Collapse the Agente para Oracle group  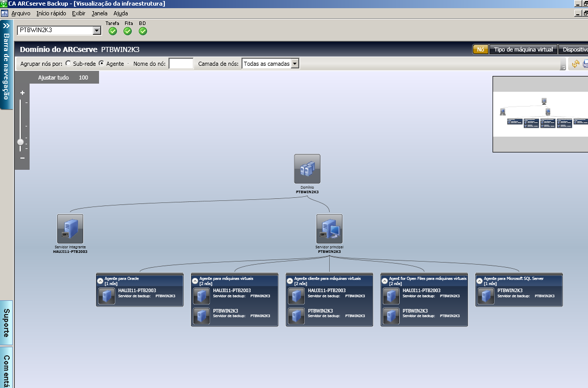click(x=100, y=281)
